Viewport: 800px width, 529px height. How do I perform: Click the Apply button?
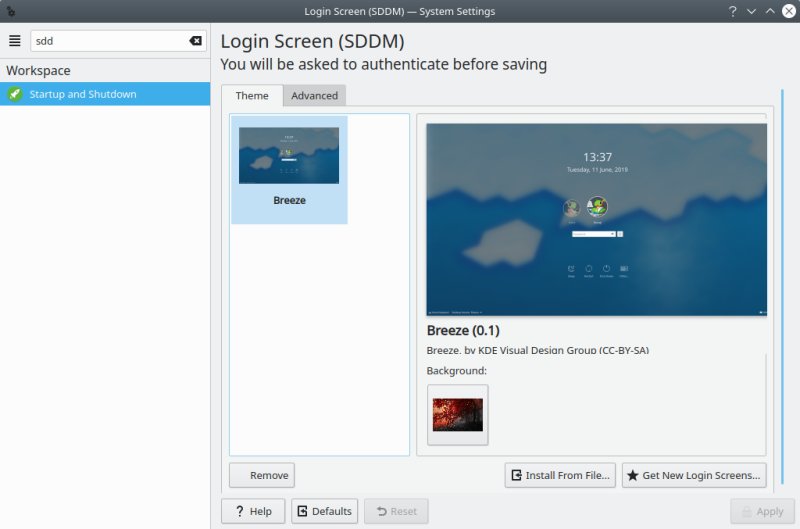762,511
